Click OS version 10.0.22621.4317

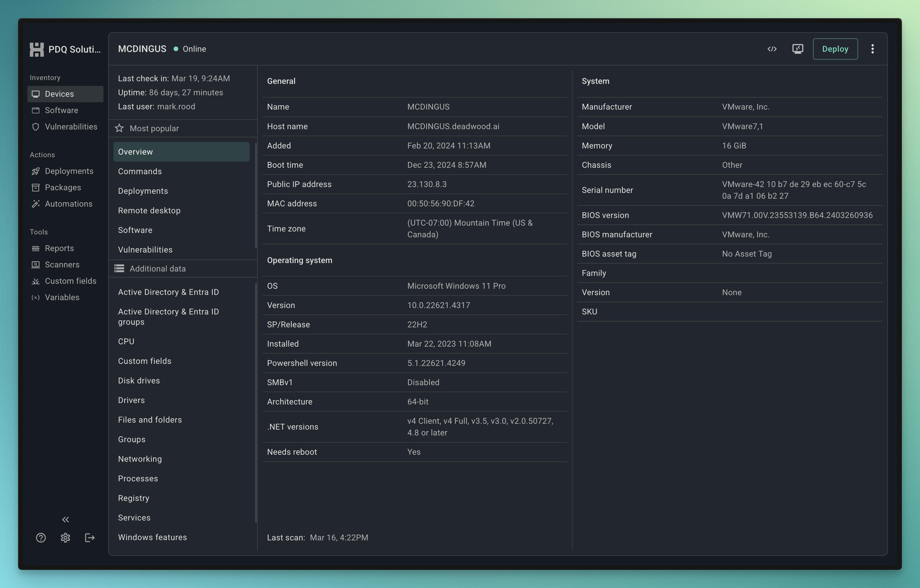[x=438, y=305]
